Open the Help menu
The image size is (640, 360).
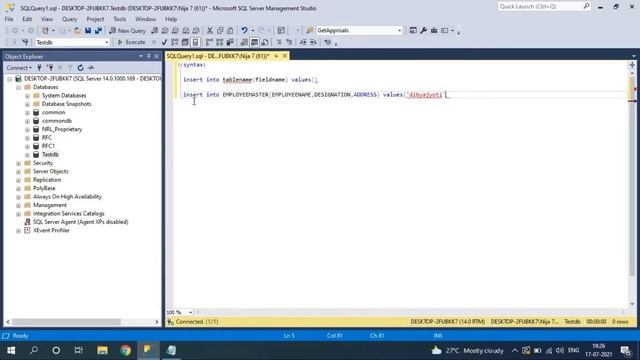[171, 19]
